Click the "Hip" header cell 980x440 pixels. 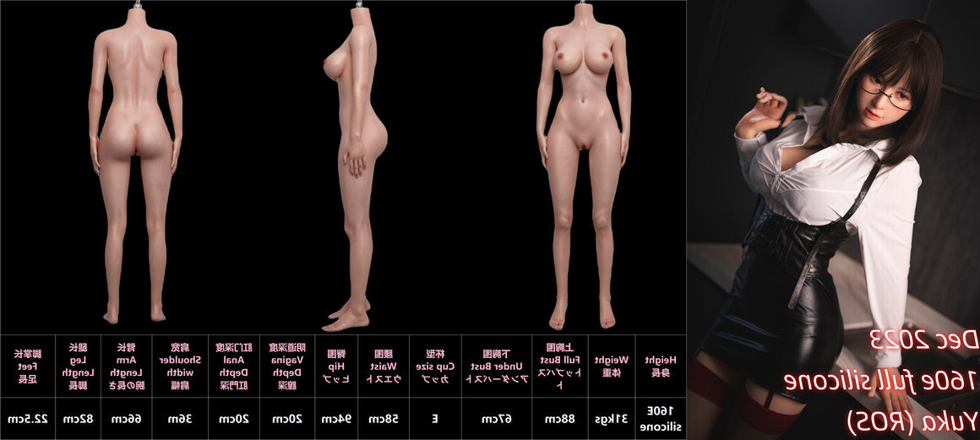337,367
